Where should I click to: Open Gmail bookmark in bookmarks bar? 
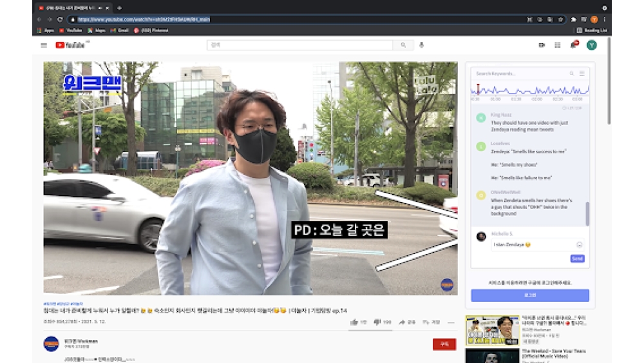tap(120, 30)
